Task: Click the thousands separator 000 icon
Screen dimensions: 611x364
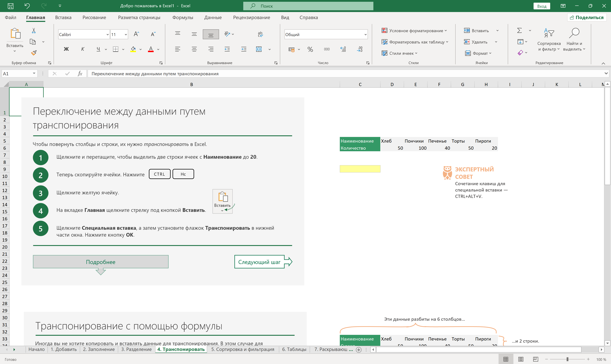Action: click(x=327, y=49)
